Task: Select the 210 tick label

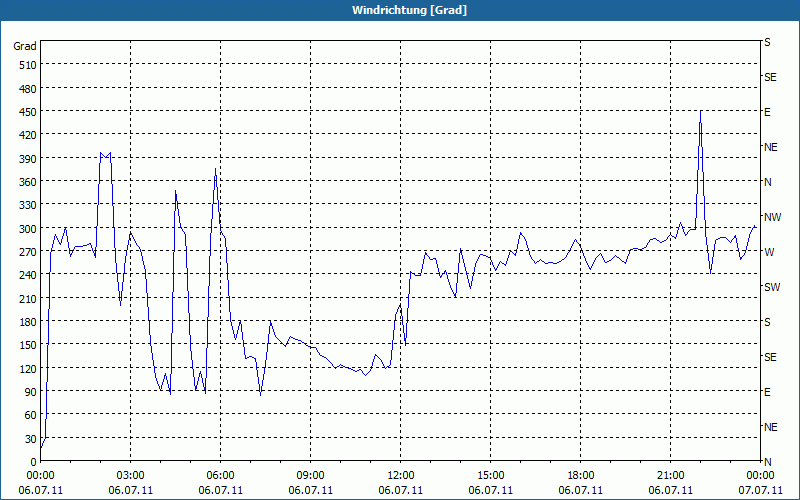Action: coord(28,298)
